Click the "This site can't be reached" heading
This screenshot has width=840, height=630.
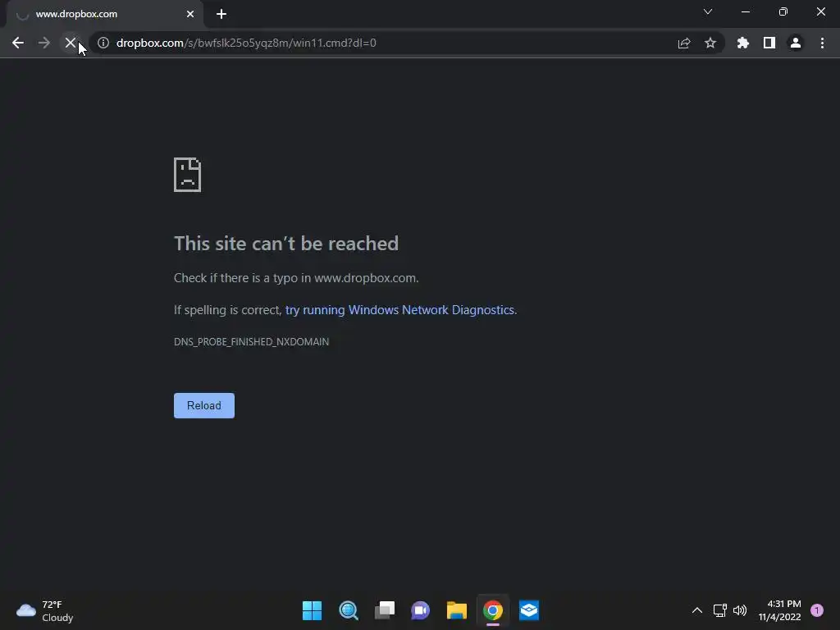[286, 244]
